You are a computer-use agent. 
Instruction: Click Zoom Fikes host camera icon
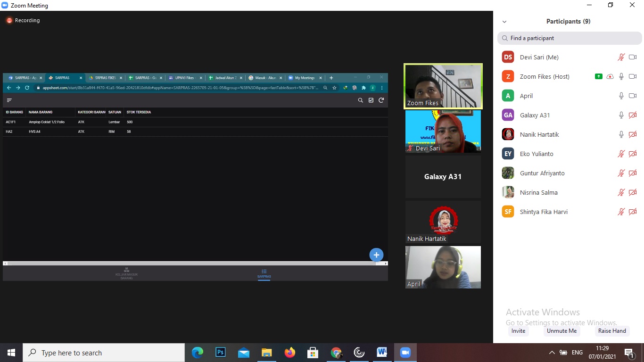(633, 76)
